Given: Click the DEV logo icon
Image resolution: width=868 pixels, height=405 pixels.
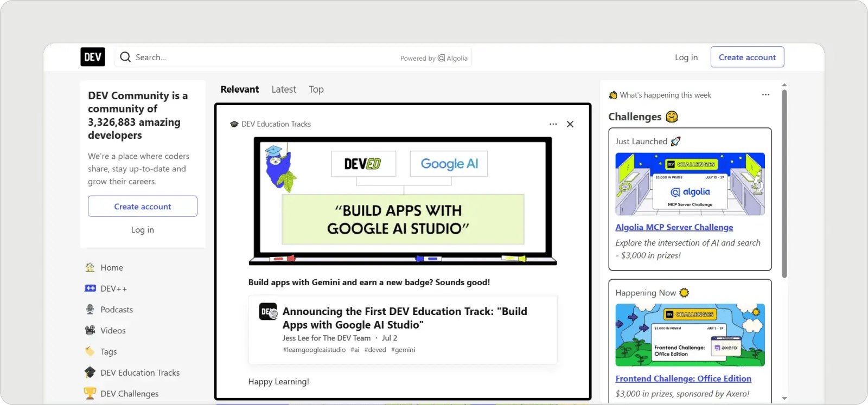Looking at the screenshot, I should (x=93, y=57).
